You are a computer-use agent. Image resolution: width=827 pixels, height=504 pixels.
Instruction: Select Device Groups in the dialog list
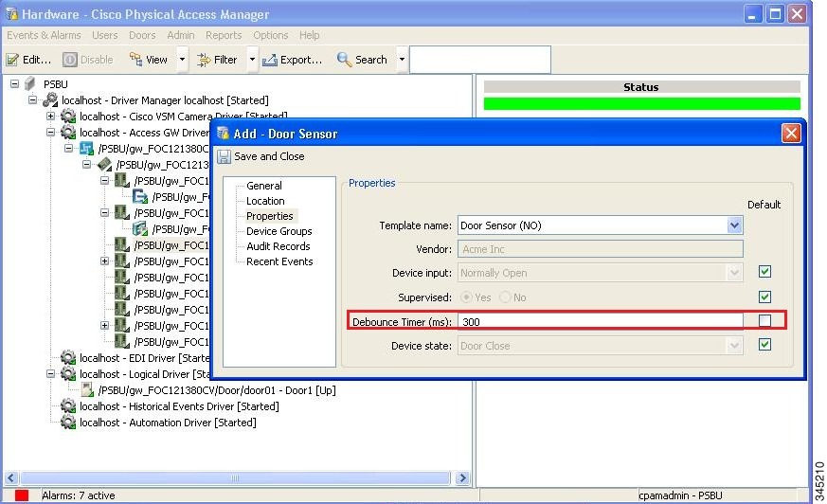click(x=279, y=231)
